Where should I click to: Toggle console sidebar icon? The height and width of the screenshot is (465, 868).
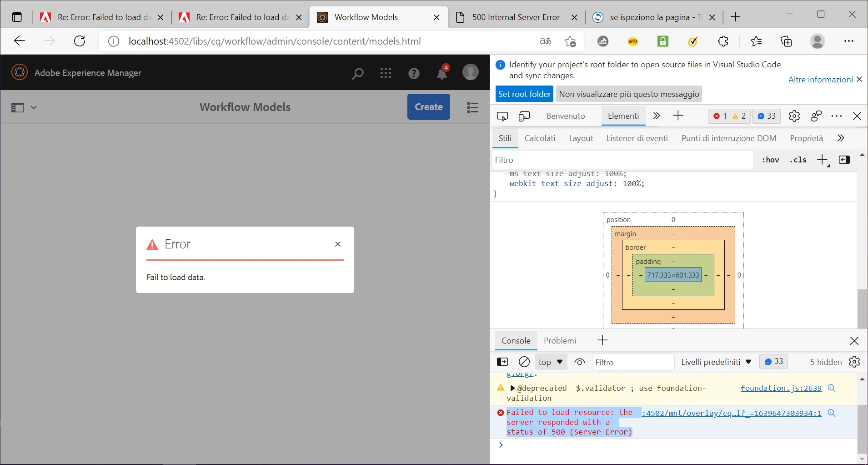point(502,362)
